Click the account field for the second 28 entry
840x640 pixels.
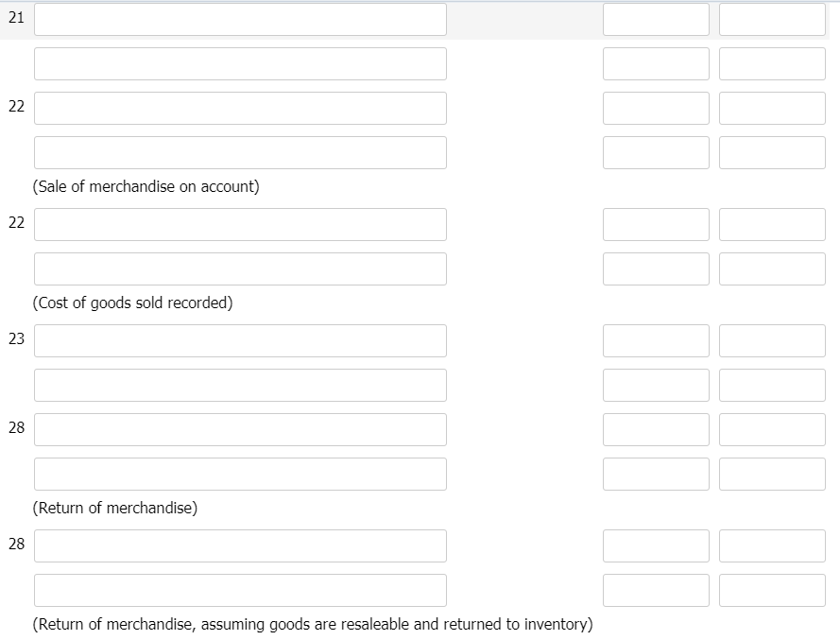(x=240, y=545)
